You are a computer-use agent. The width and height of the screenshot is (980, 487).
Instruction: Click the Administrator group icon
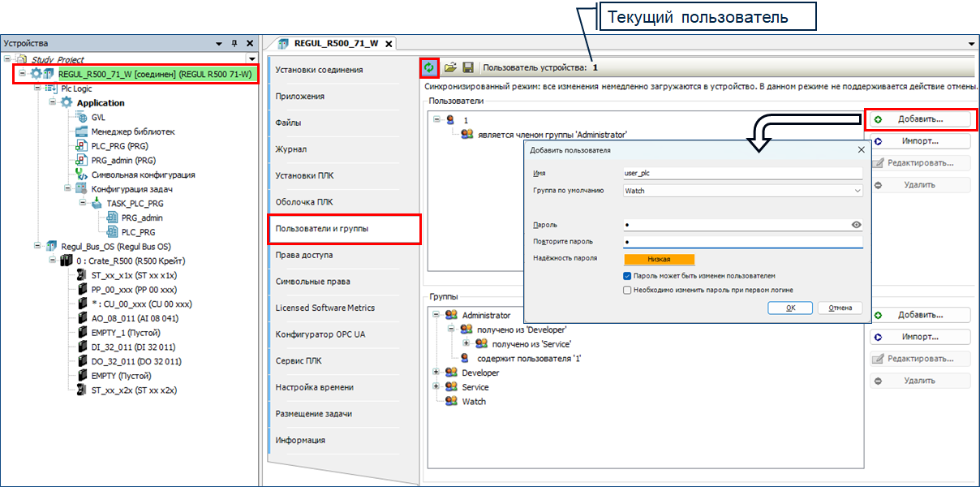click(452, 315)
